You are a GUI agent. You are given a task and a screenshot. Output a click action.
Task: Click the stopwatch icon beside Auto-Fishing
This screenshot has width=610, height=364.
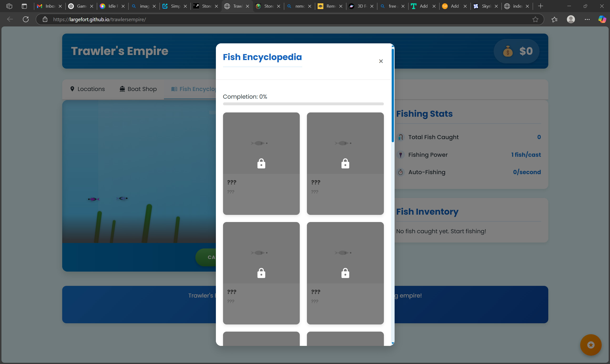coord(401,172)
